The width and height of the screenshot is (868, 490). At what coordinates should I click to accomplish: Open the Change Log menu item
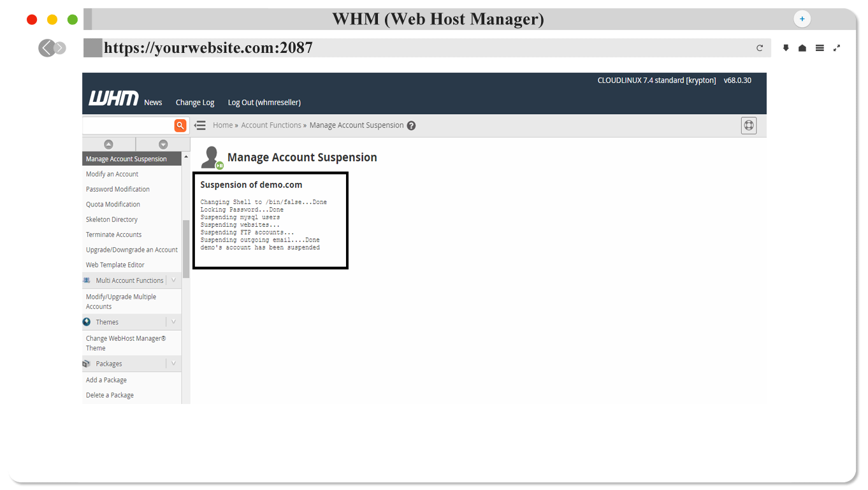[195, 103]
